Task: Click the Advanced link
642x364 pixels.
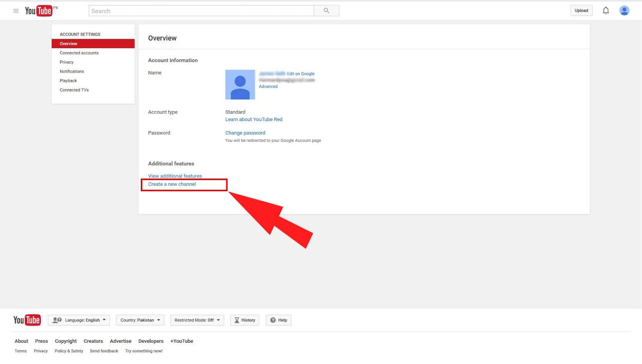Action: tap(268, 87)
